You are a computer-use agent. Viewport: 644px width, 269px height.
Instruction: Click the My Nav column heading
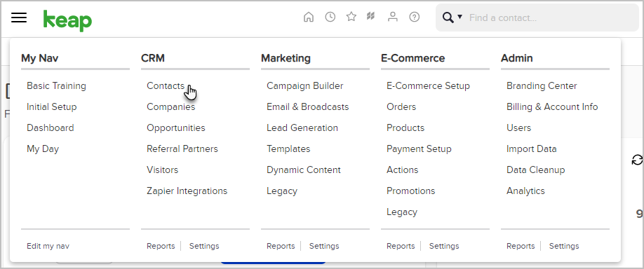(40, 58)
